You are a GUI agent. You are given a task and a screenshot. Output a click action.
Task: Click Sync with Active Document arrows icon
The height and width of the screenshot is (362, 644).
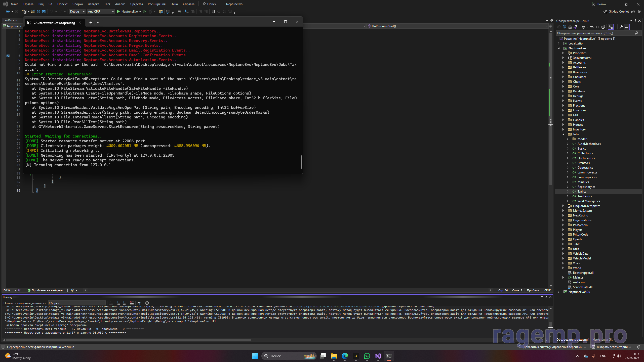pyautogui.click(x=592, y=27)
